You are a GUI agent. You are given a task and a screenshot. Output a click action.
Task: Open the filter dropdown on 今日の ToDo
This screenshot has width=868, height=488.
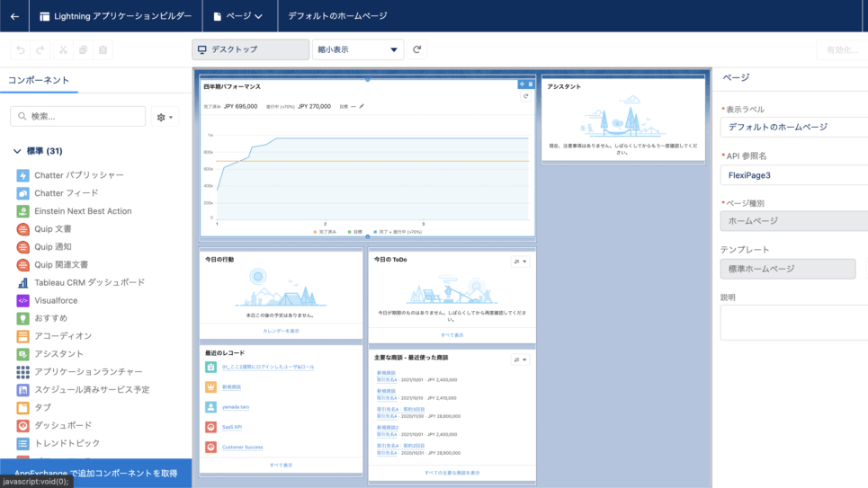pos(521,261)
